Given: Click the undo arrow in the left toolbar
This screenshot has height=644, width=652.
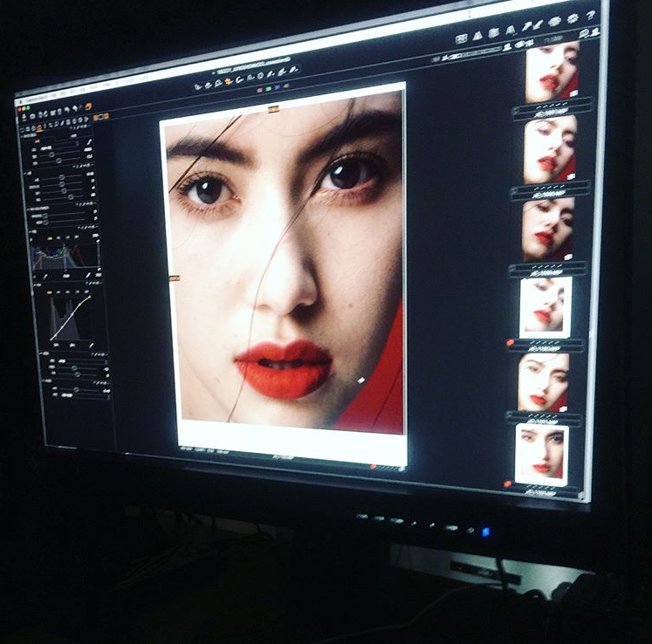Looking at the screenshot, I should pyautogui.click(x=66, y=109).
